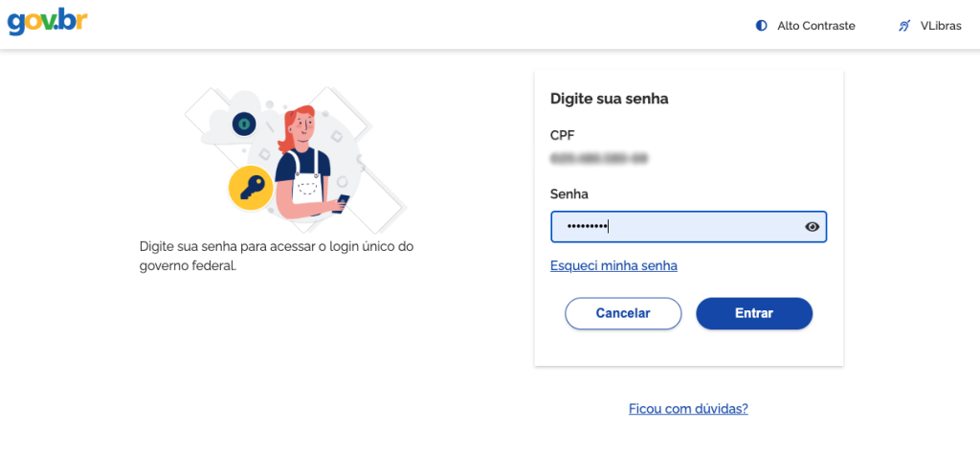Viewport: 980px width, 476px height.
Task: Enable the Alto Contraste text option
Action: 816,26
